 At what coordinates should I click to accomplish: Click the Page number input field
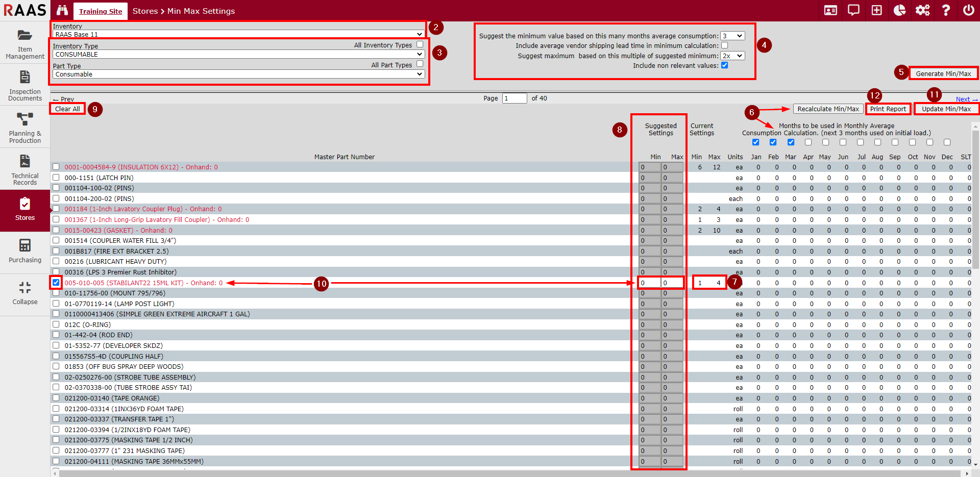pos(514,98)
